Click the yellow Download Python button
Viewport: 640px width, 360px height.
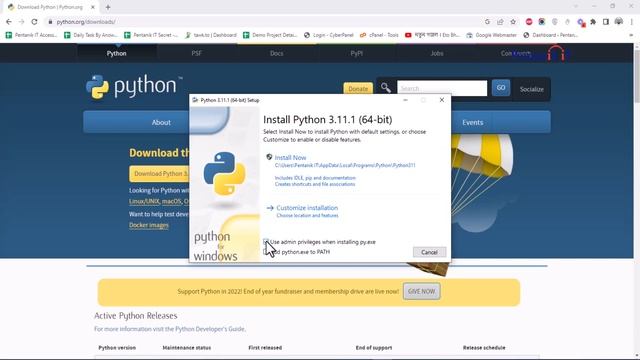[160, 173]
